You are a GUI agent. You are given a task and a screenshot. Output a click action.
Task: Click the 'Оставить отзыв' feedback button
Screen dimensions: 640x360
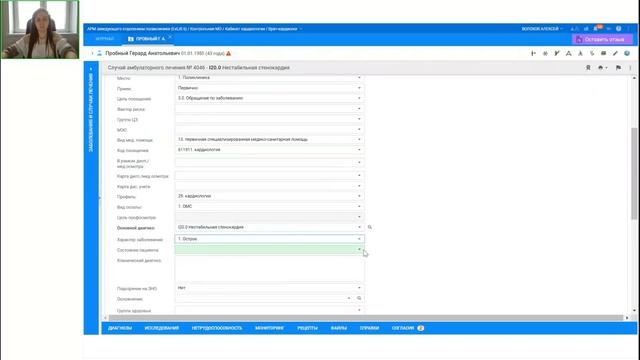click(x=602, y=39)
